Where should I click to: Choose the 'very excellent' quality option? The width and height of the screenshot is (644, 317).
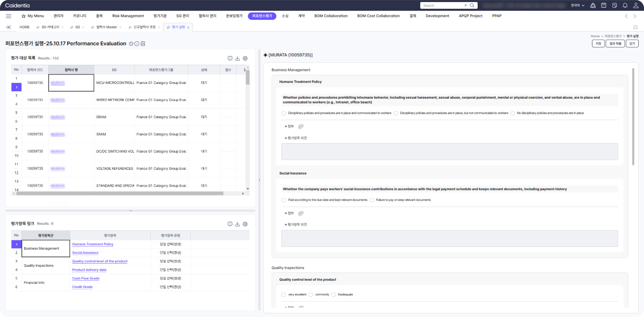[x=284, y=294]
